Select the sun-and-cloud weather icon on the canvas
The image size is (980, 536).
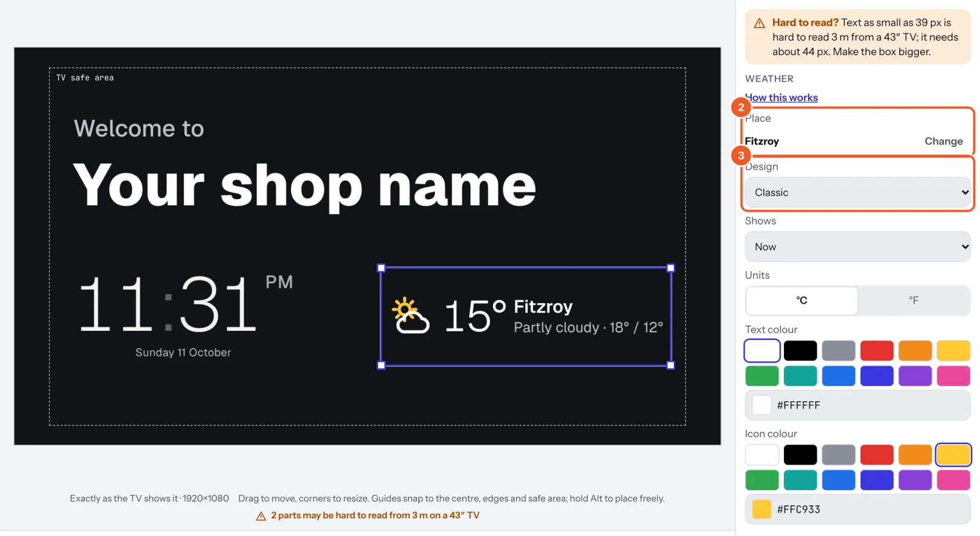click(410, 315)
